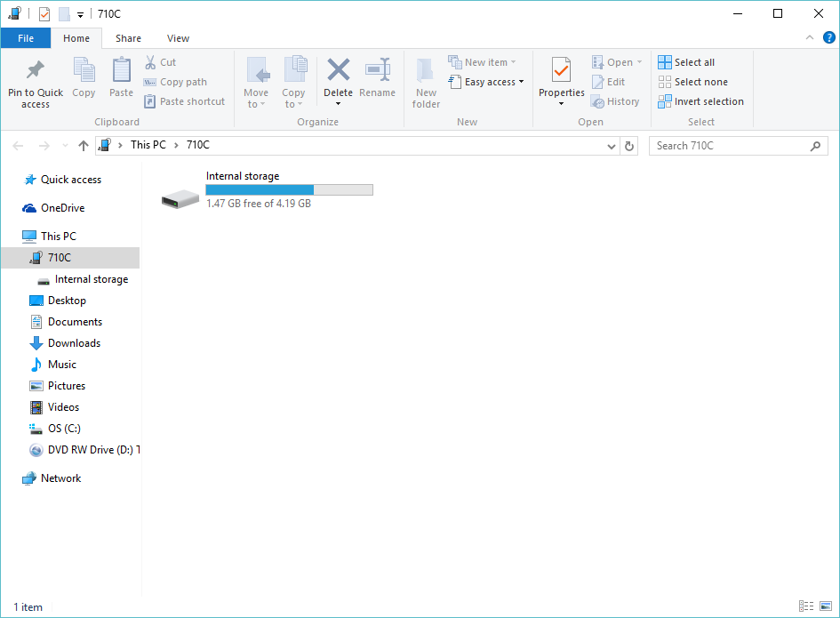Select the 710C device in sidebar
840x618 pixels.
[70, 258]
